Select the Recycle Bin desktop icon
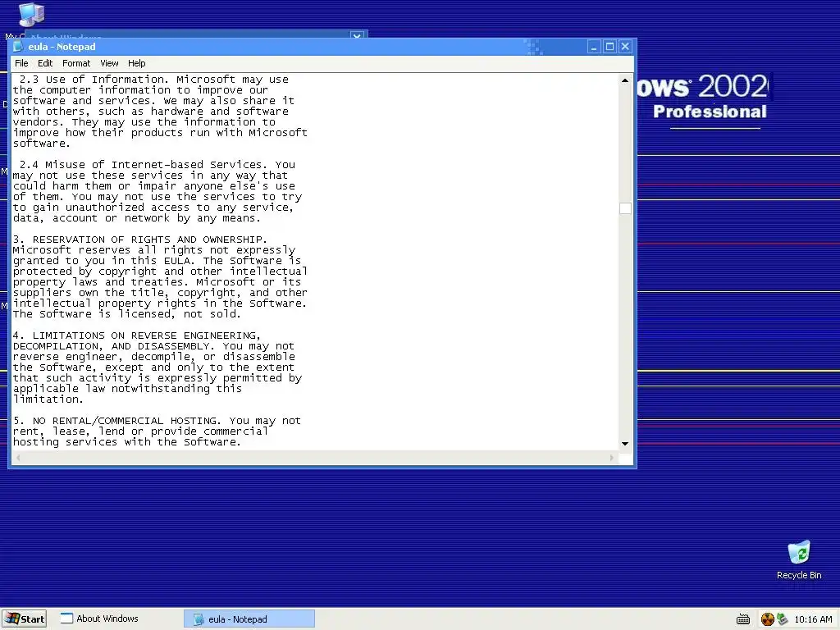The height and width of the screenshot is (630, 840). (x=799, y=560)
